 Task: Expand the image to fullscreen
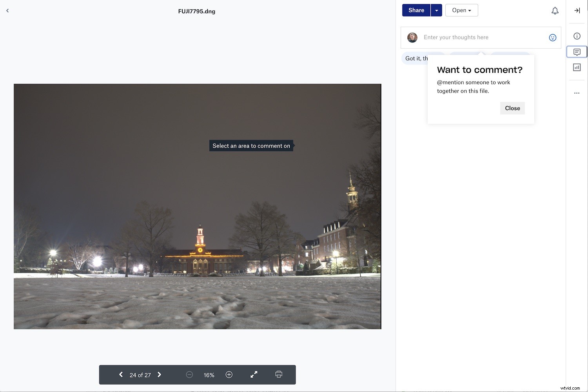pyautogui.click(x=254, y=374)
